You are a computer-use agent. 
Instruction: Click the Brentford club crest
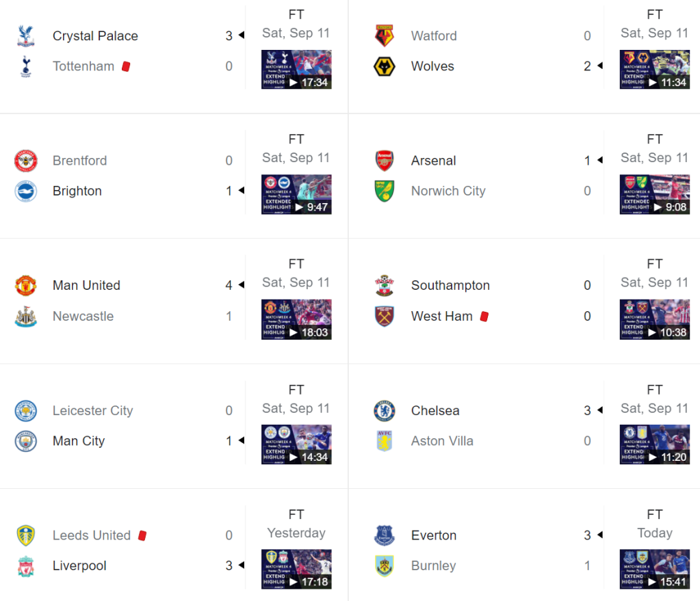26,161
